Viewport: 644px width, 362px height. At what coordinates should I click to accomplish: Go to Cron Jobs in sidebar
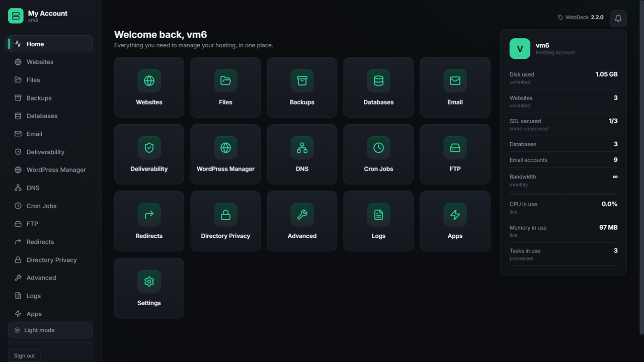[50, 206]
